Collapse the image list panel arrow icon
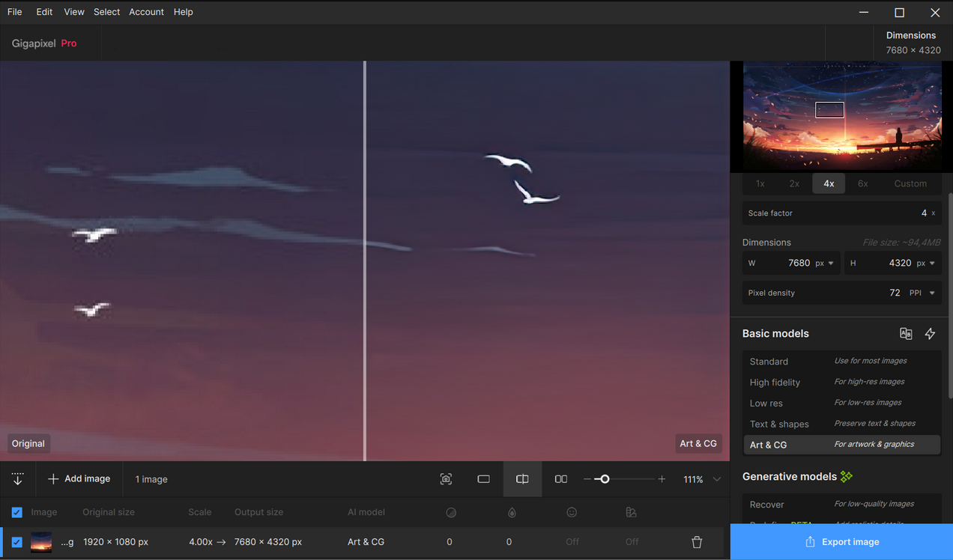This screenshot has width=953, height=560. (17, 479)
